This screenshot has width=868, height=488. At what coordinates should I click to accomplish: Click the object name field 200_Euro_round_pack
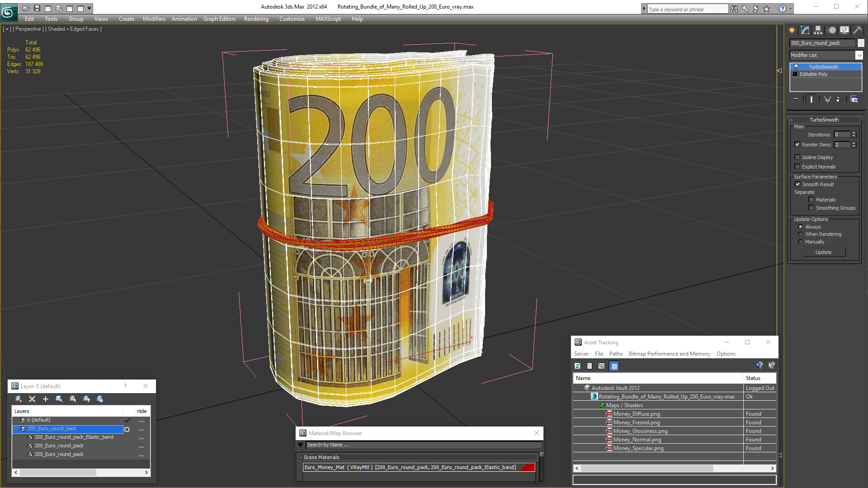tap(822, 43)
